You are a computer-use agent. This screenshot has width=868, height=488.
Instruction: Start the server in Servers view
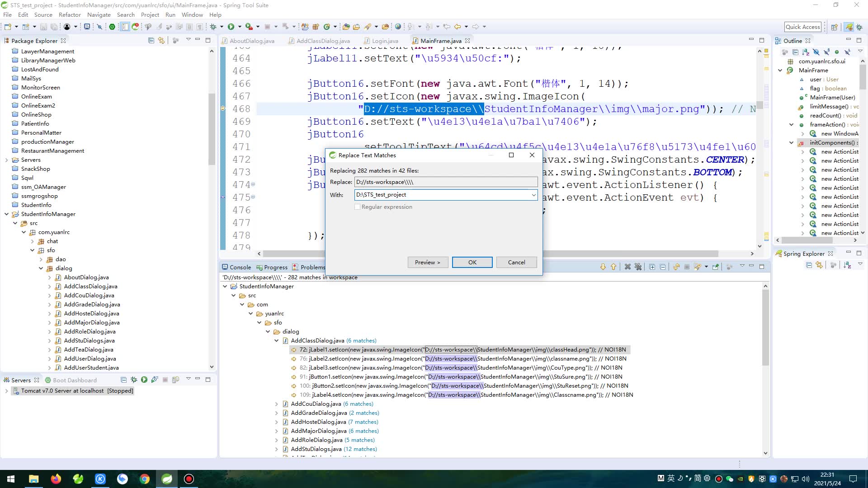click(x=144, y=380)
